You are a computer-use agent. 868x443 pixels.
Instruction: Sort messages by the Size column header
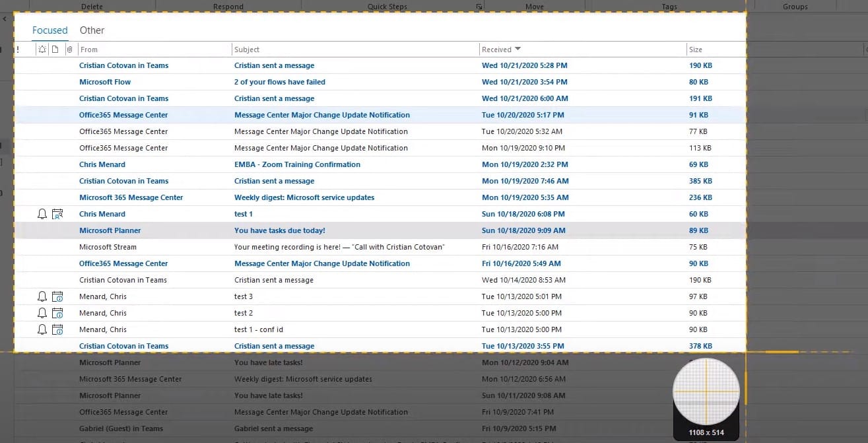(x=696, y=50)
